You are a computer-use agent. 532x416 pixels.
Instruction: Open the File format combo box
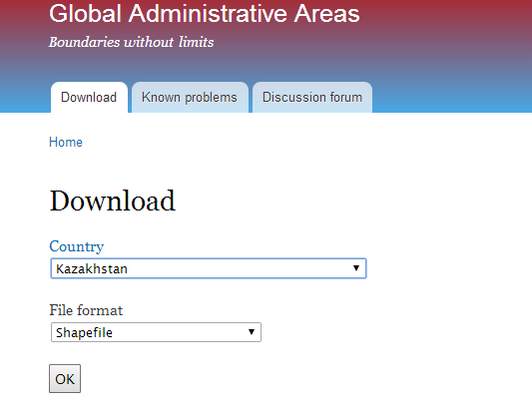click(x=156, y=332)
